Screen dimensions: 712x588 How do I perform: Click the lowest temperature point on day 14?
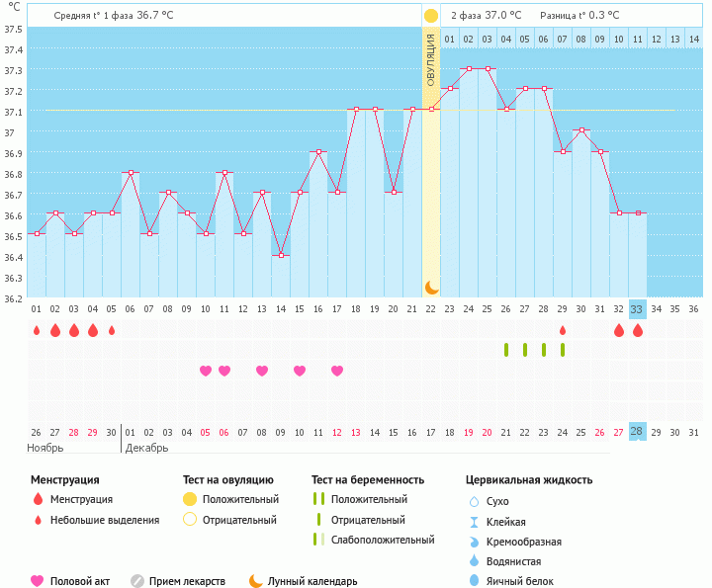pos(281,255)
